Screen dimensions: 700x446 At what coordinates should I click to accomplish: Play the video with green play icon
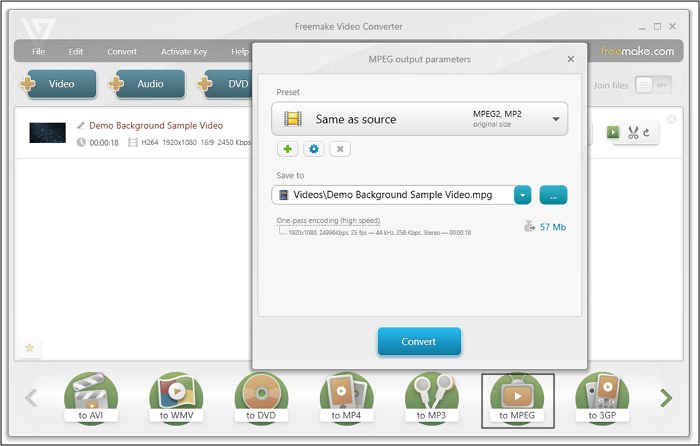click(613, 132)
